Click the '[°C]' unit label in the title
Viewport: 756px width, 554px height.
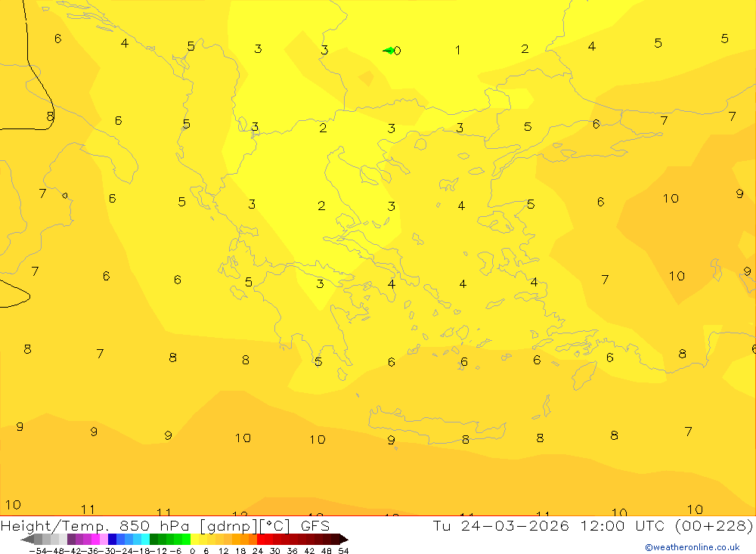[x=275, y=526]
